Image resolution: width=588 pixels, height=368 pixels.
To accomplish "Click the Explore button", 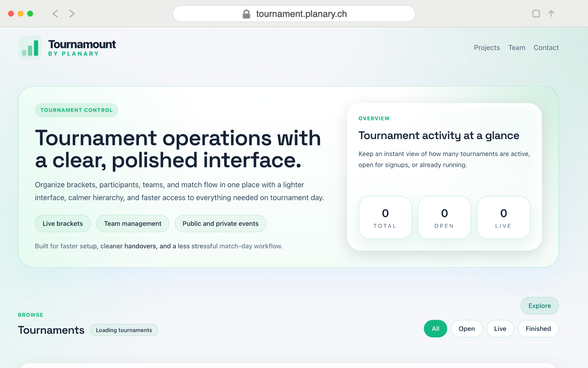I will [539, 306].
